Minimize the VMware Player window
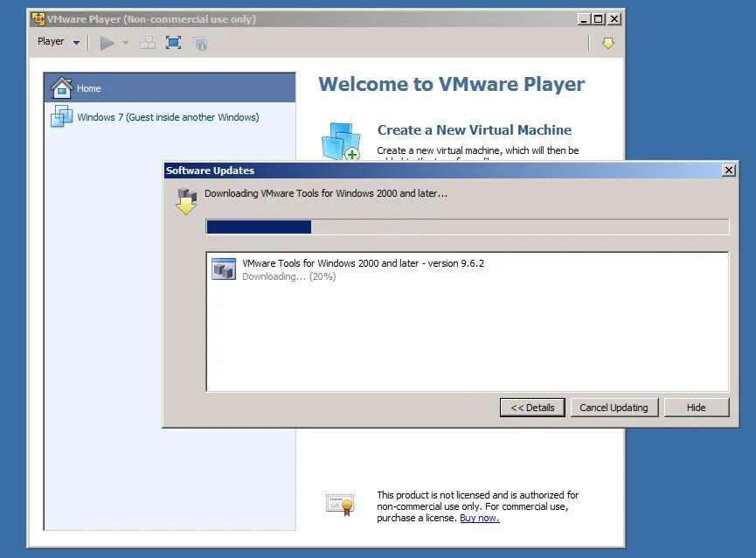The height and width of the screenshot is (558, 756). [584, 19]
